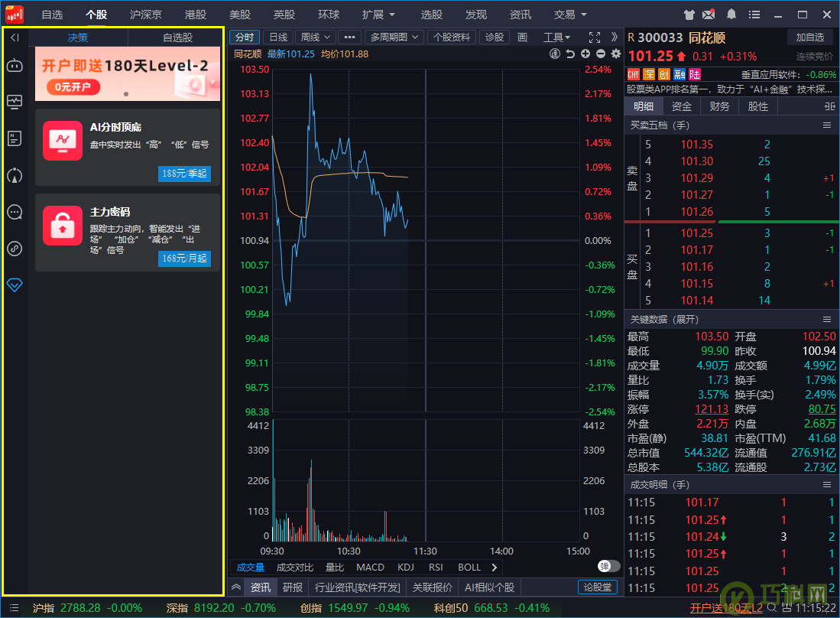The image size is (840, 618).
Task: Click 188元/季起 price button
Action: point(184,174)
